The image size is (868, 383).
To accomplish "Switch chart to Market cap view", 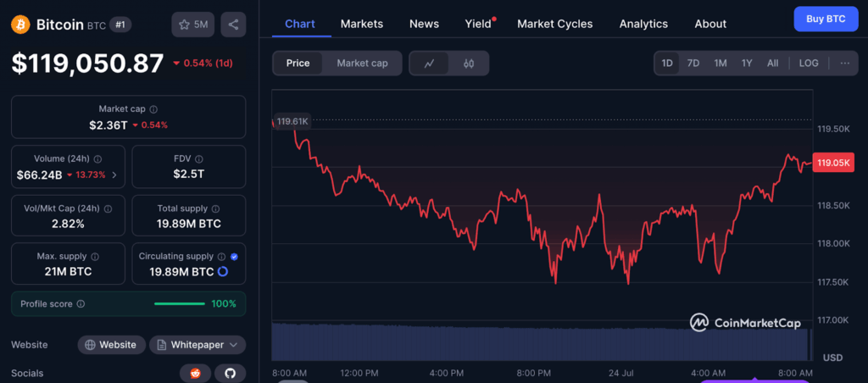I will coord(362,64).
